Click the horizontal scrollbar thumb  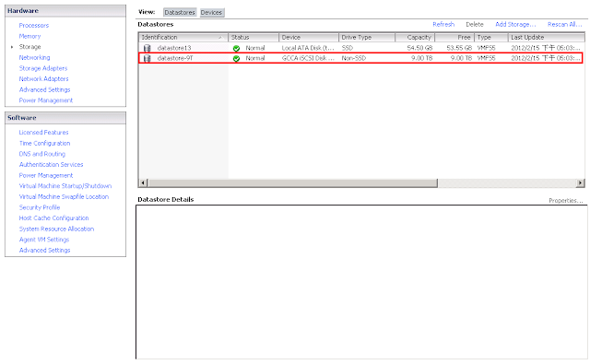[x=292, y=182]
